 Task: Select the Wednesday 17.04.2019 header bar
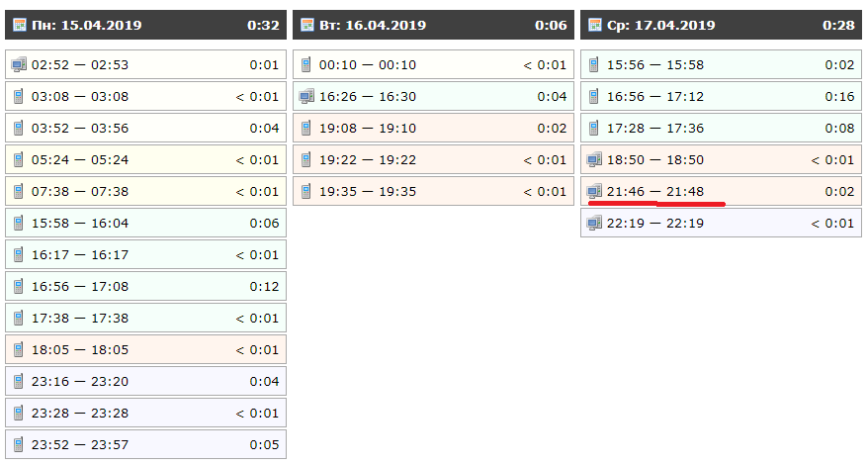click(721, 25)
